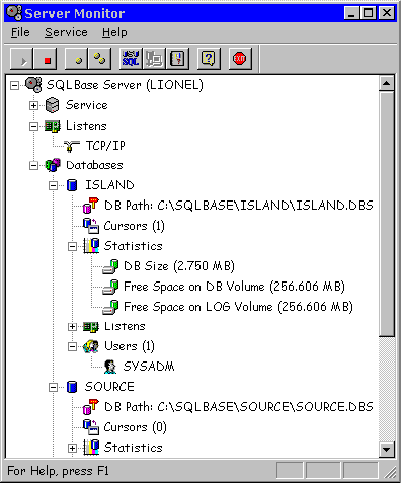Click the single yellow dot toolbar button
This screenshot has width=401, height=485.
click(x=77, y=59)
